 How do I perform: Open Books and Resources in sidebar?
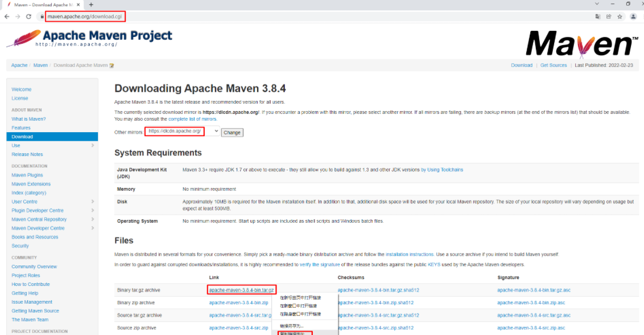35,237
